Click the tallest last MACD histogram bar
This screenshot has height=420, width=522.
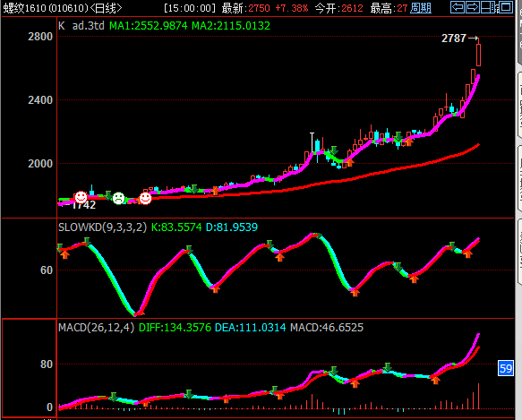click(478, 396)
